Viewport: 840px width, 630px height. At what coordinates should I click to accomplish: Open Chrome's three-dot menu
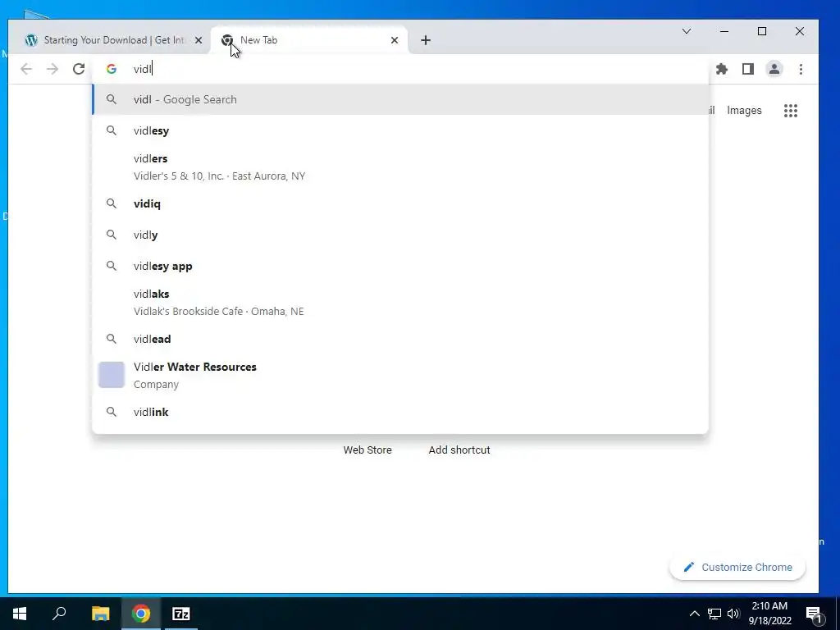click(x=801, y=69)
